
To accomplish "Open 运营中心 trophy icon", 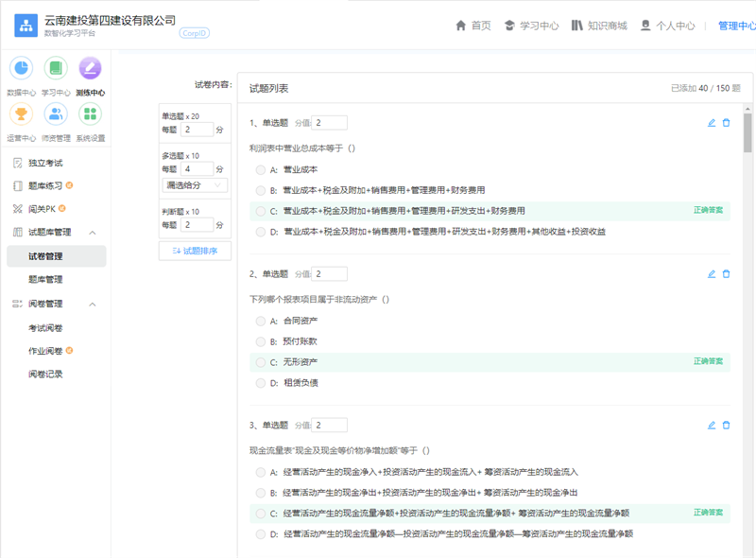I will (x=21, y=114).
